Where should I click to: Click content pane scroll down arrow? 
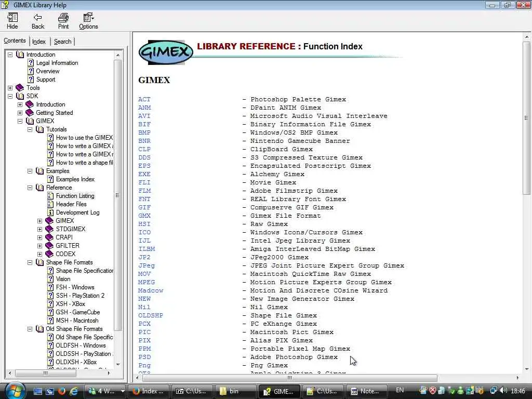coord(527,369)
